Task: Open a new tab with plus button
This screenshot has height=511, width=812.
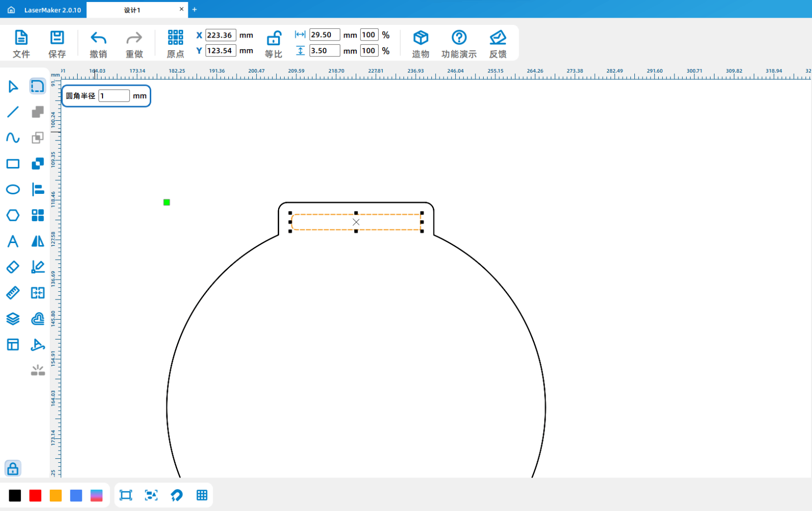Action: tap(194, 10)
